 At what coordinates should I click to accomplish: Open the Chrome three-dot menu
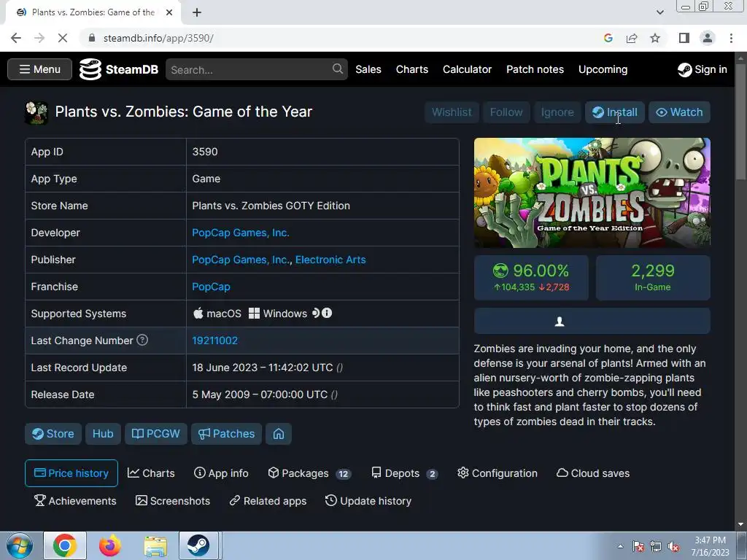click(731, 38)
